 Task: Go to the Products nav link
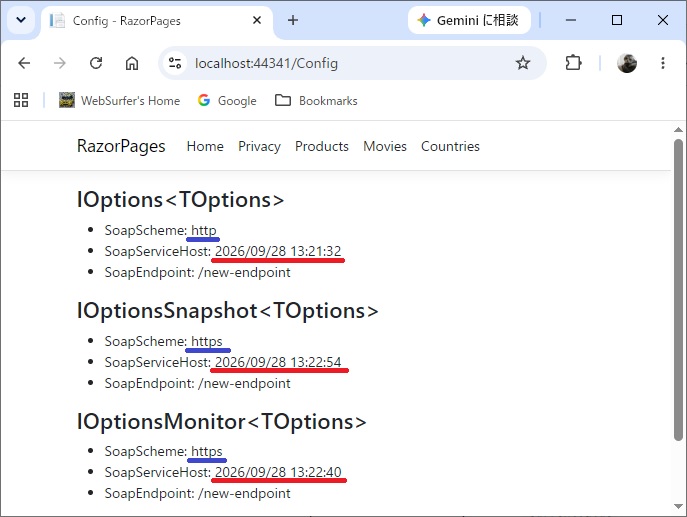click(322, 146)
